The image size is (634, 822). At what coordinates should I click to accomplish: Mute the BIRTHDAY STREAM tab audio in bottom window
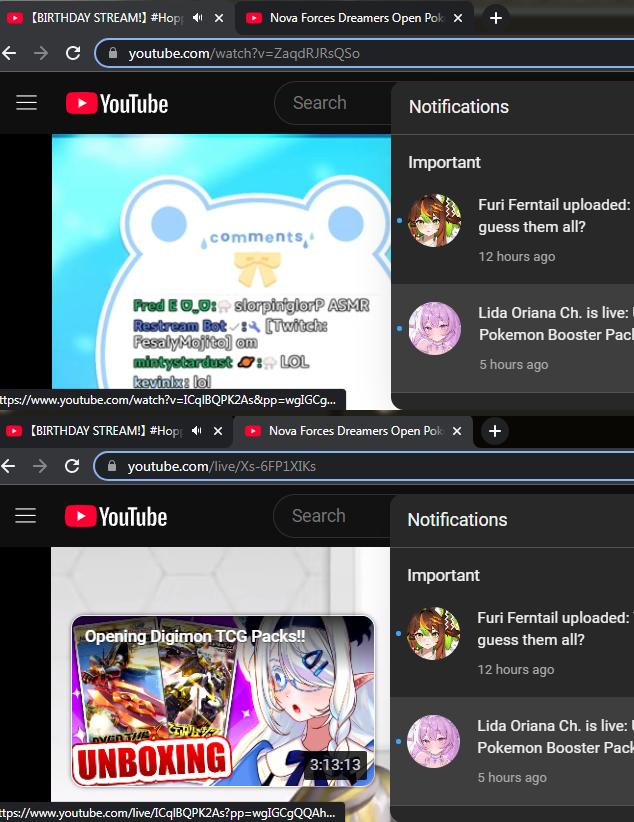tap(196, 431)
